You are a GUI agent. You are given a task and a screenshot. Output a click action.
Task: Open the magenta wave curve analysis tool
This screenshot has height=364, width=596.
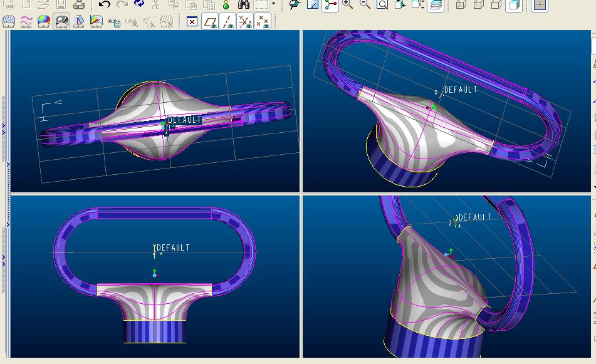coord(26,22)
